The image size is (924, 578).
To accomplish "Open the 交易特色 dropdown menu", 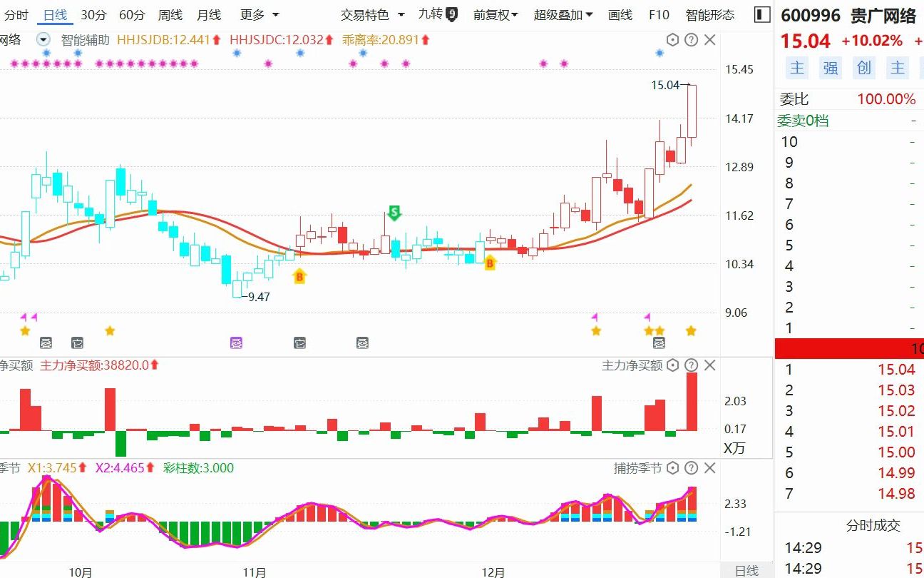I will (372, 14).
